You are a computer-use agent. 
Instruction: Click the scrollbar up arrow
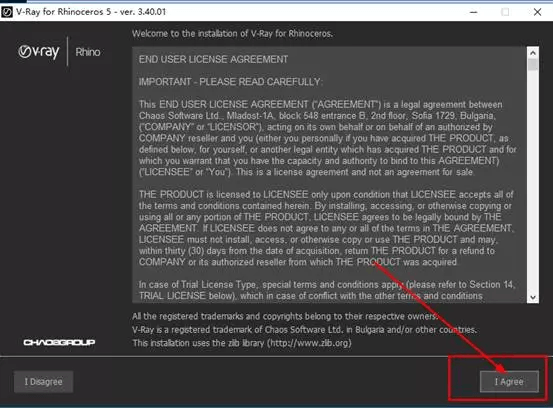coord(533,53)
